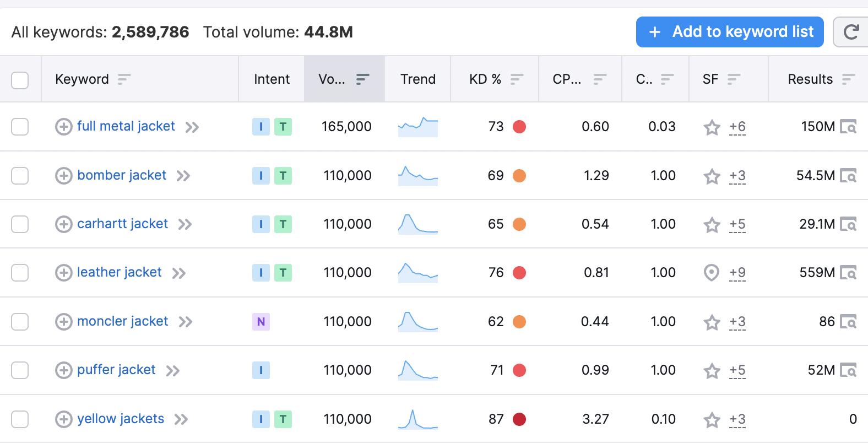Click trend sparkline for yellow jackets
The image size is (868, 443).
coord(418,419)
